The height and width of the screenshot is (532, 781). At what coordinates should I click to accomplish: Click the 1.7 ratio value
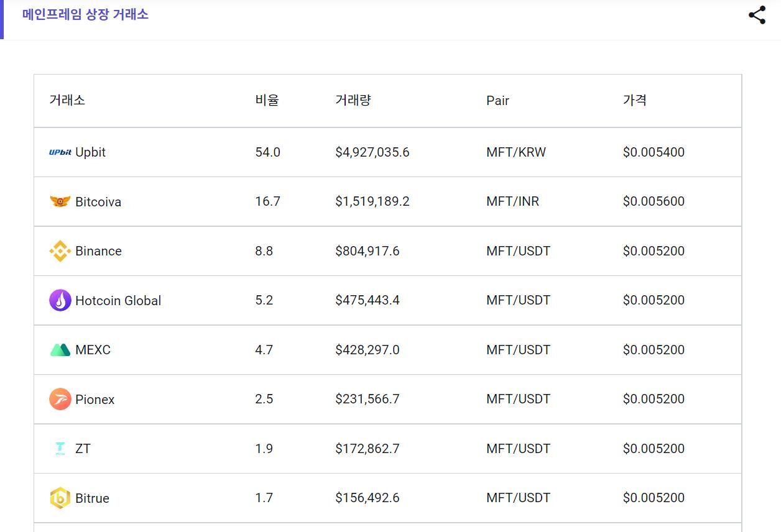coord(264,498)
